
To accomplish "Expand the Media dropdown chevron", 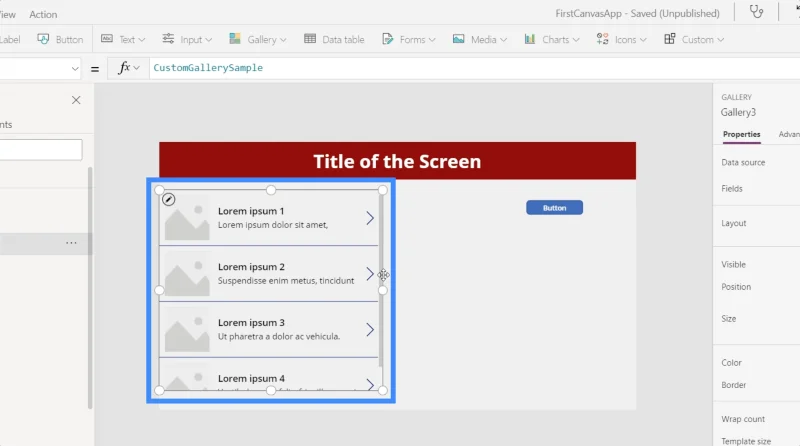I will (504, 40).
